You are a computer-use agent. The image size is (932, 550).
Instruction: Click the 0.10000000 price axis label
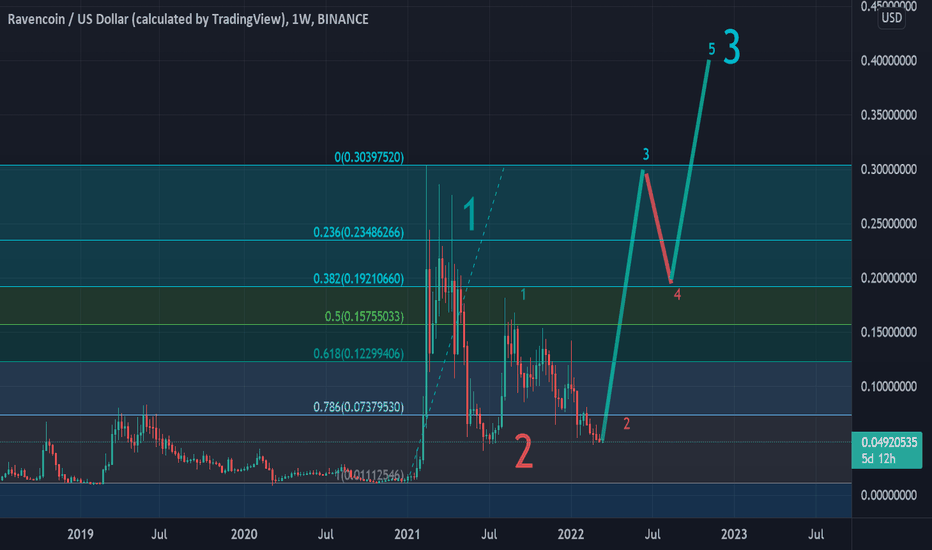click(889, 386)
